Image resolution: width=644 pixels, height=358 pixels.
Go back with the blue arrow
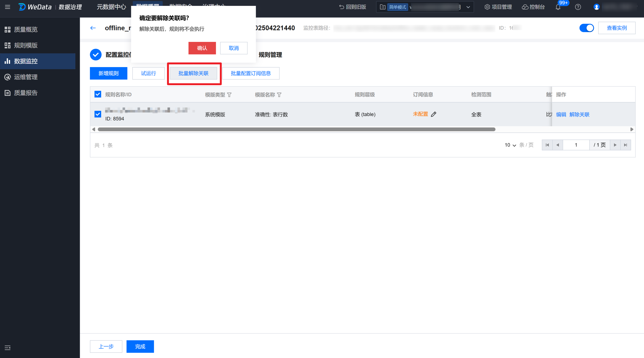point(93,28)
